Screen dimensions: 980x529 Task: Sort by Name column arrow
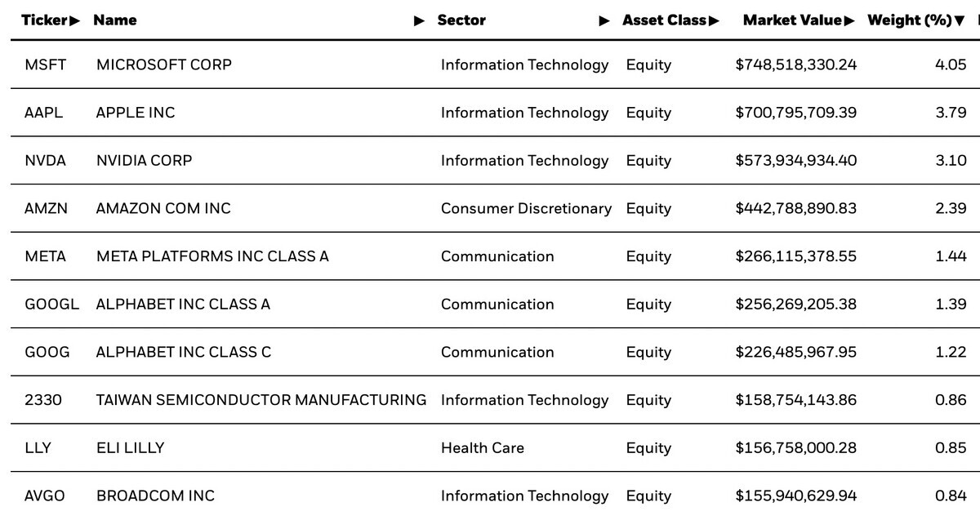click(420, 20)
